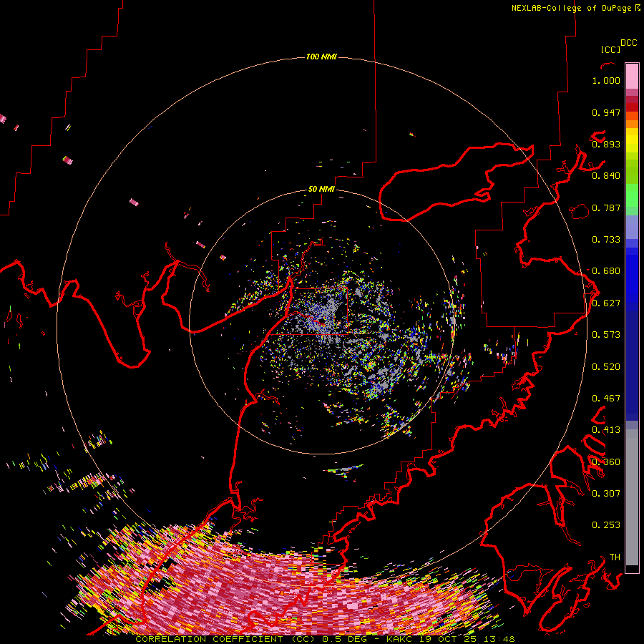Click the 0.893 scale value

tap(606, 144)
